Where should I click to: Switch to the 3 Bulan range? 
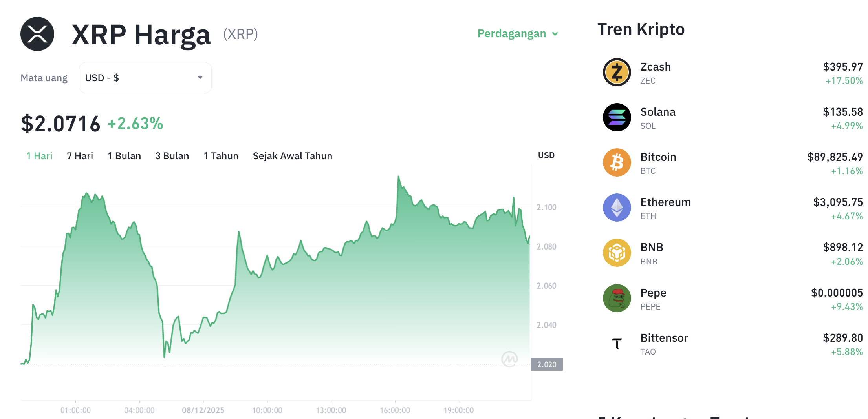pyautogui.click(x=172, y=156)
